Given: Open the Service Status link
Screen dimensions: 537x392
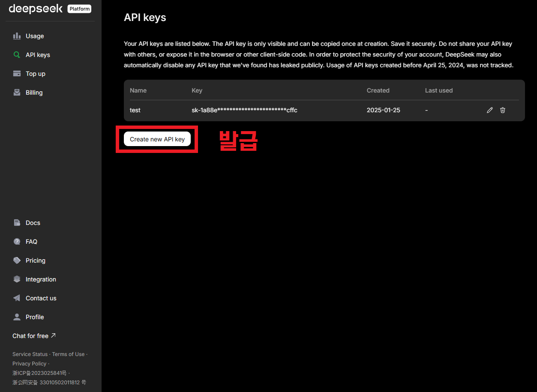Looking at the screenshot, I should 30,354.
